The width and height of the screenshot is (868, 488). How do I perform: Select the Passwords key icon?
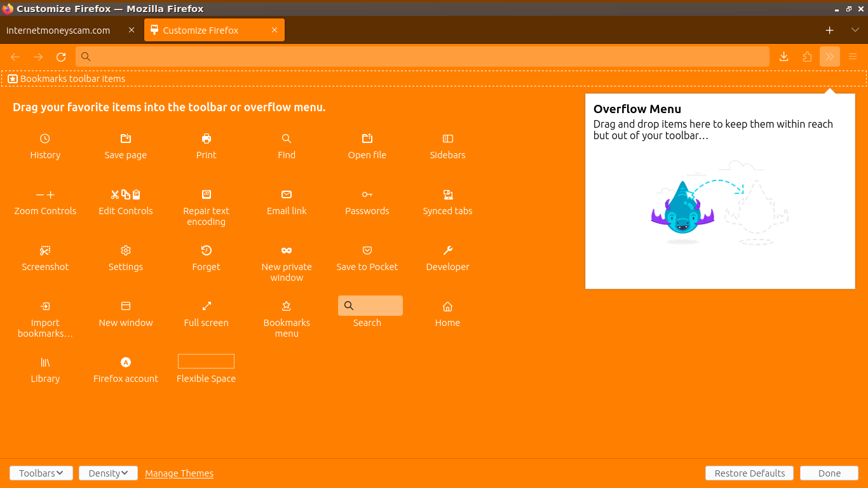click(367, 194)
